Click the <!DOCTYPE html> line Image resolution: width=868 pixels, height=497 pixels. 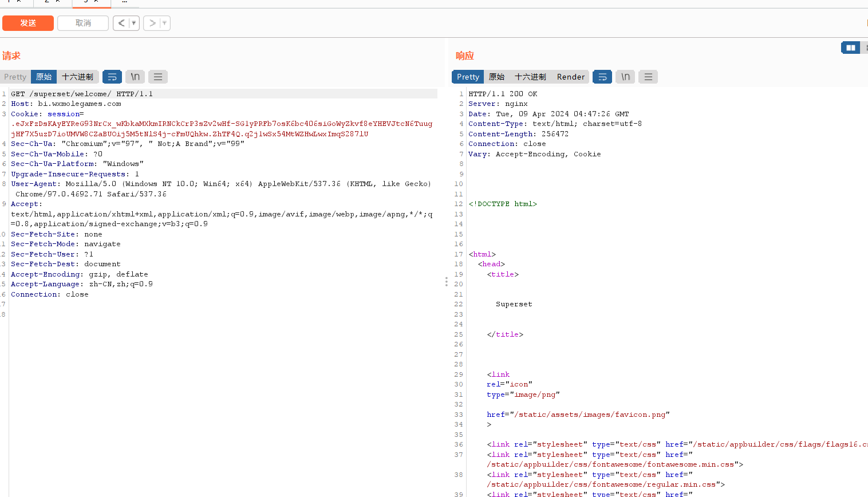503,204
